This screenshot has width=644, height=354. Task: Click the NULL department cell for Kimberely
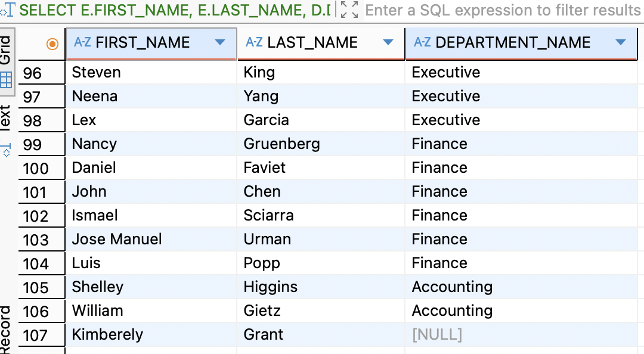coord(436,334)
